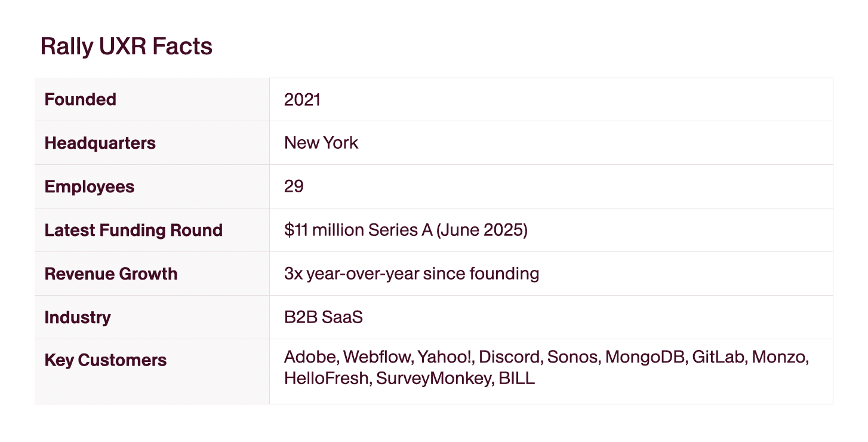Click the "3x year-over-year since founding" text
Screen dimensions: 868x442
coord(411,274)
